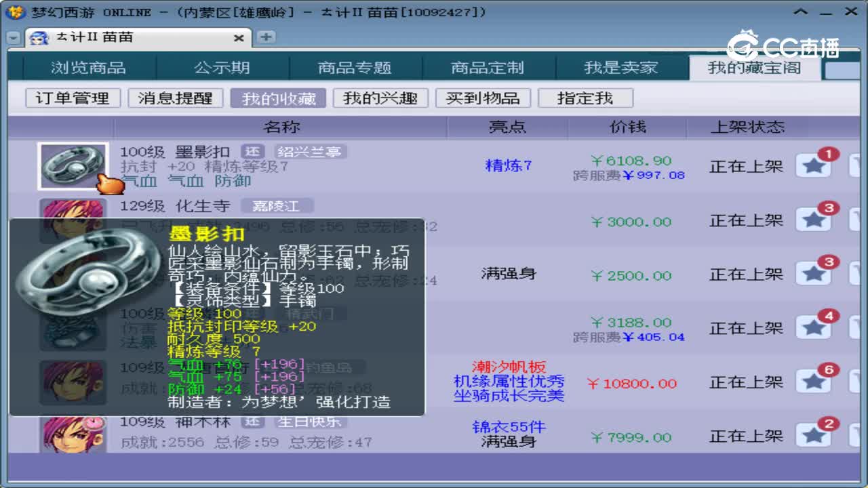Open 订单管理 button
The width and height of the screenshot is (868, 488).
tap(73, 98)
